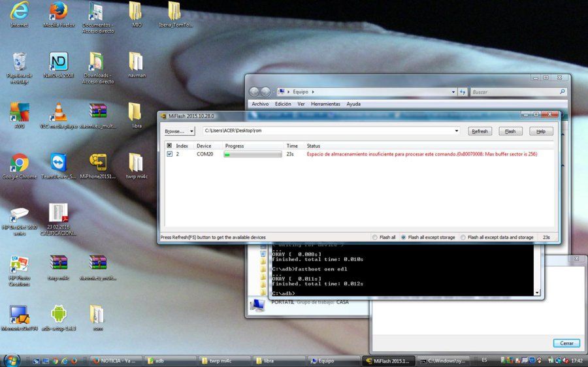Viewport: 588px width, 367px height.
Task: Click the Refresh button in MiFlash
Action: (x=480, y=131)
